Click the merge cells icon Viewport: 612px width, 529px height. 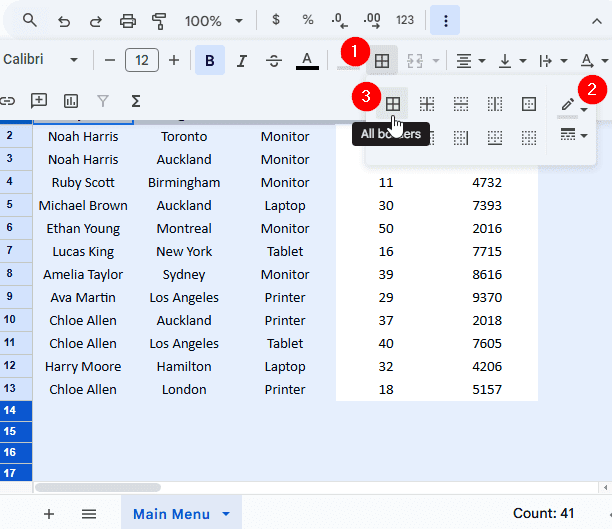click(x=415, y=61)
